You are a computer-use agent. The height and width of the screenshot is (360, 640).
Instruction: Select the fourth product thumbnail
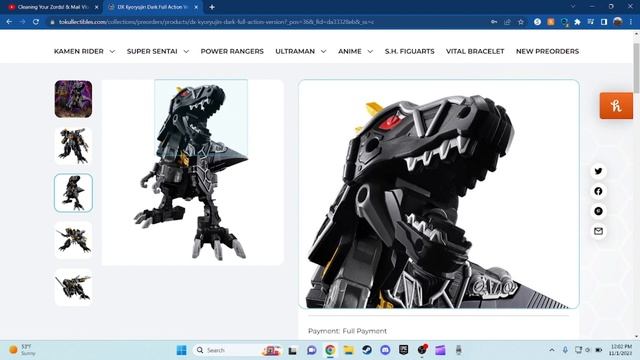pyautogui.click(x=73, y=240)
